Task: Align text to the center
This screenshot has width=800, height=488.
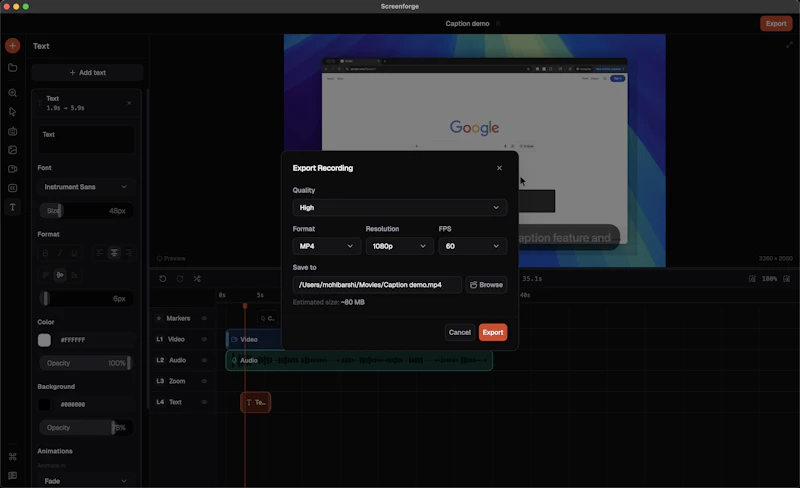Action: coord(114,253)
